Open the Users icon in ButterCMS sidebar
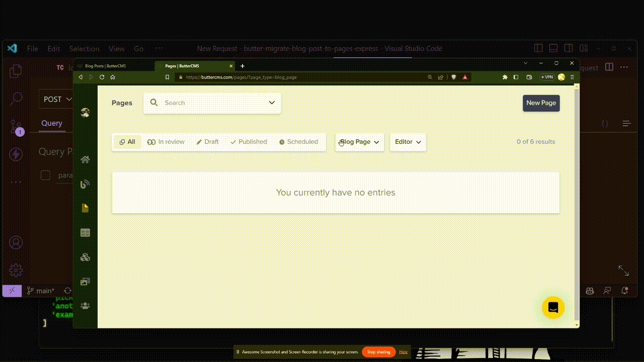644x362 pixels. 85,306
